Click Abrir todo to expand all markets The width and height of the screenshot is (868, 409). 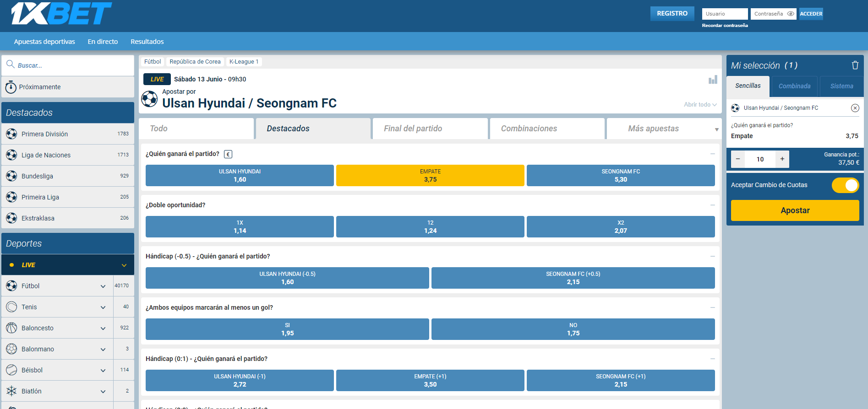point(700,105)
